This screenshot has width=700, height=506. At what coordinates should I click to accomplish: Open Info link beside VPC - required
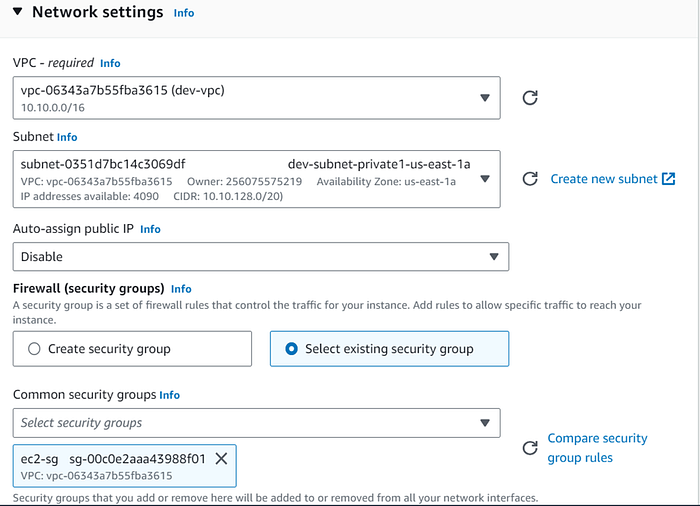(110, 63)
